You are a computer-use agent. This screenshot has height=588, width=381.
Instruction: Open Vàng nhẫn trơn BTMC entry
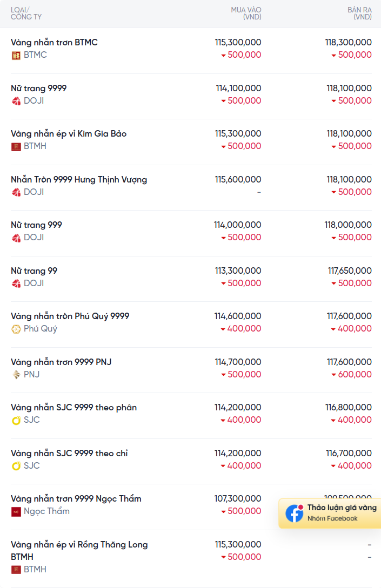[54, 42]
